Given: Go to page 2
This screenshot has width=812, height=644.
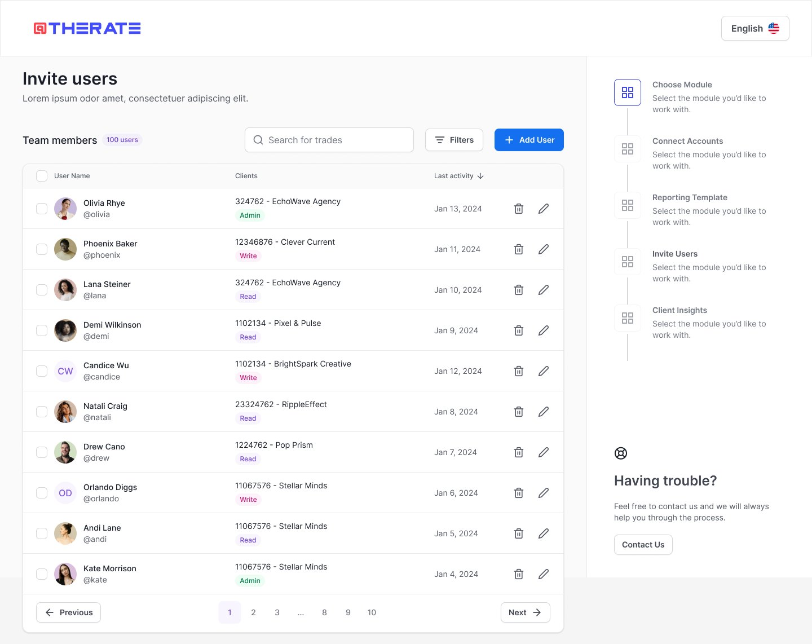Looking at the screenshot, I should (253, 612).
